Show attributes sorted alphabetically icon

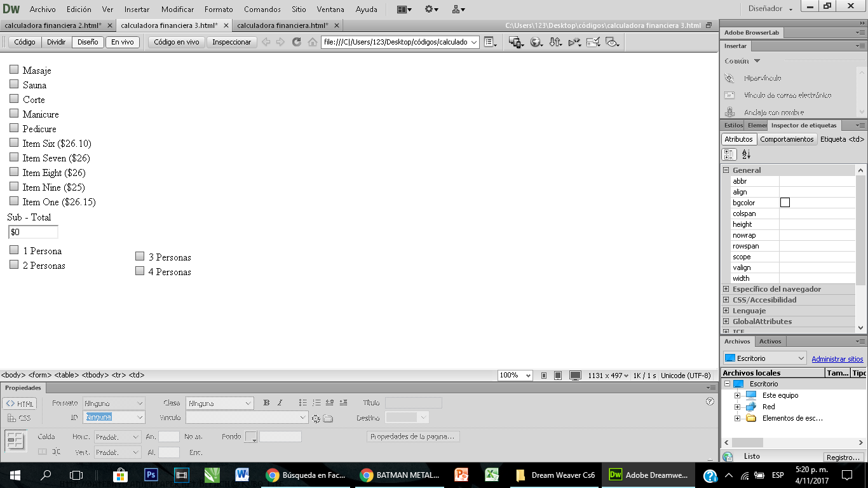pos(746,154)
